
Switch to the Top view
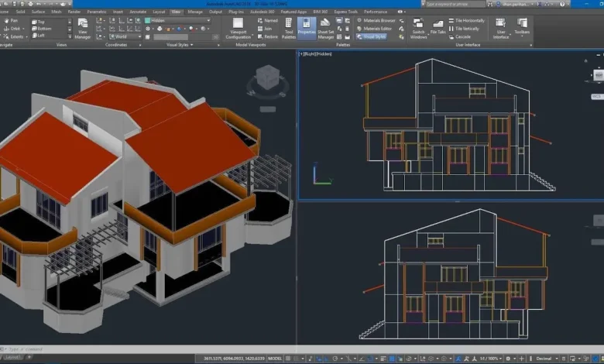click(x=38, y=22)
